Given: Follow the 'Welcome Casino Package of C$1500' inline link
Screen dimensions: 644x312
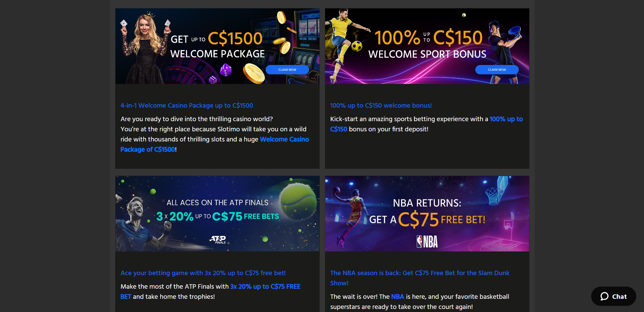Looking at the screenshot, I should pos(215,144).
